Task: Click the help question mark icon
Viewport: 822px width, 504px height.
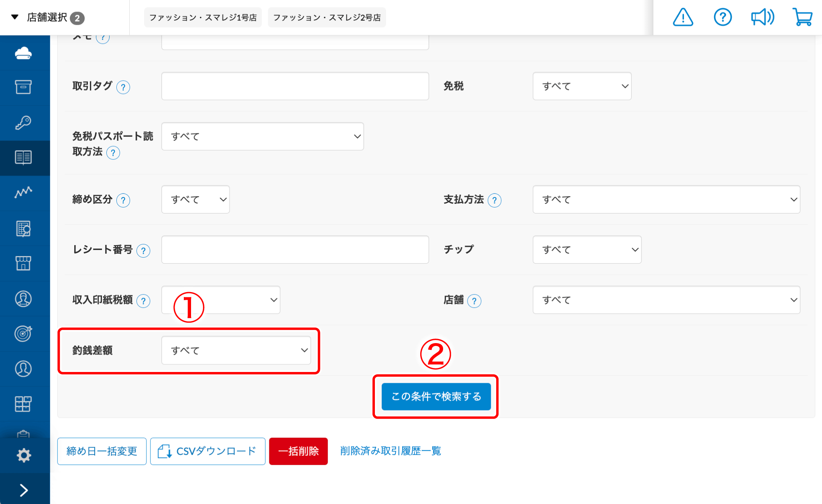Action: click(722, 17)
